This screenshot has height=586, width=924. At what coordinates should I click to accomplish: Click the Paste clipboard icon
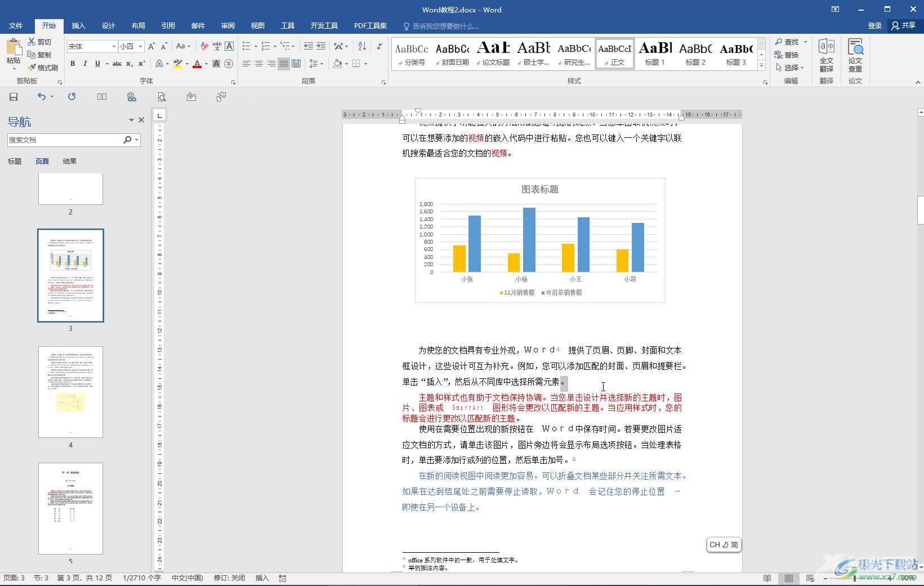[14, 47]
